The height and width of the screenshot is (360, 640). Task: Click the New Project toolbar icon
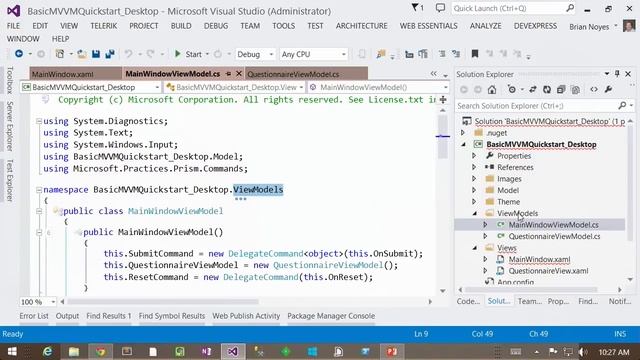point(60,54)
